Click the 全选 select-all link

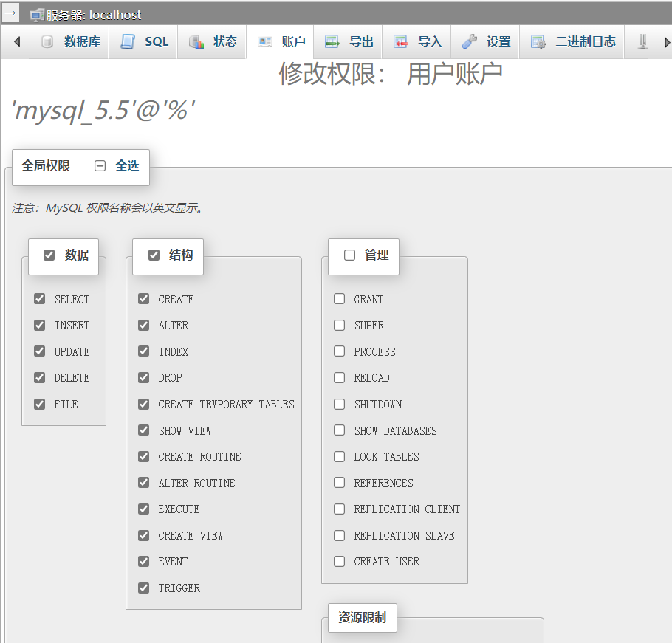coord(127,165)
